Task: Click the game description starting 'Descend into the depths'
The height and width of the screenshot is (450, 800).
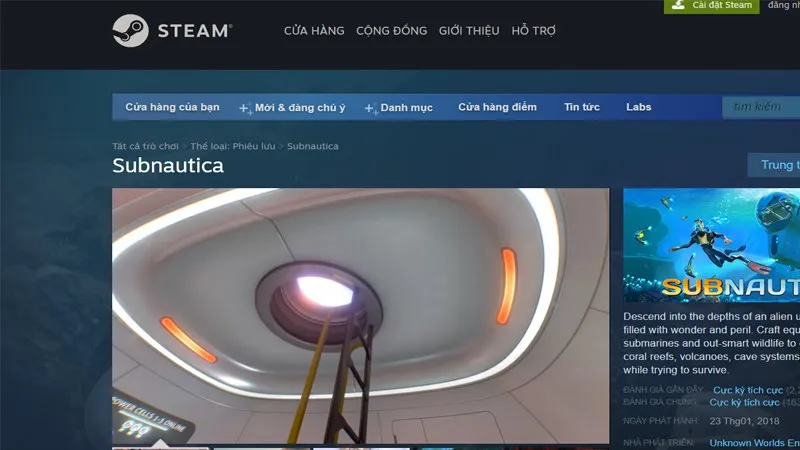Action: (712, 343)
